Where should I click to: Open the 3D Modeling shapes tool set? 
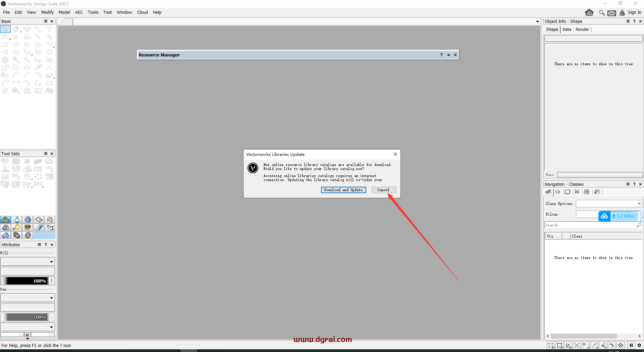pos(5,227)
